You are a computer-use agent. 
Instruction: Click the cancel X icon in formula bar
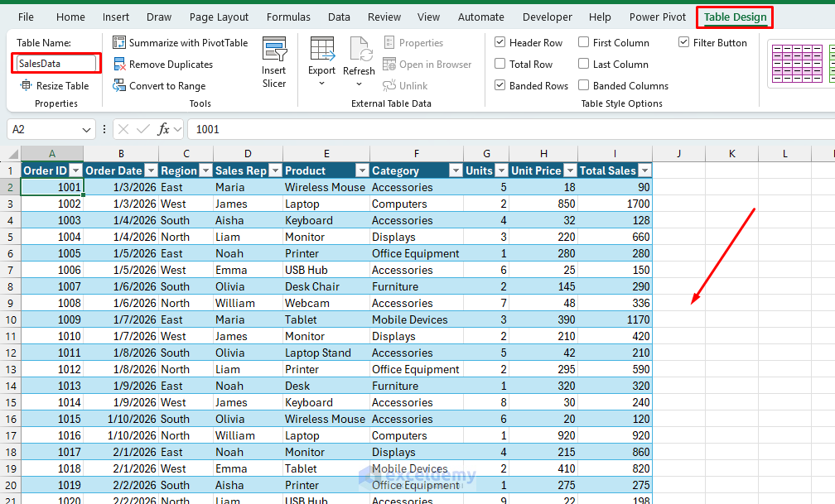[x=123, y=129]
